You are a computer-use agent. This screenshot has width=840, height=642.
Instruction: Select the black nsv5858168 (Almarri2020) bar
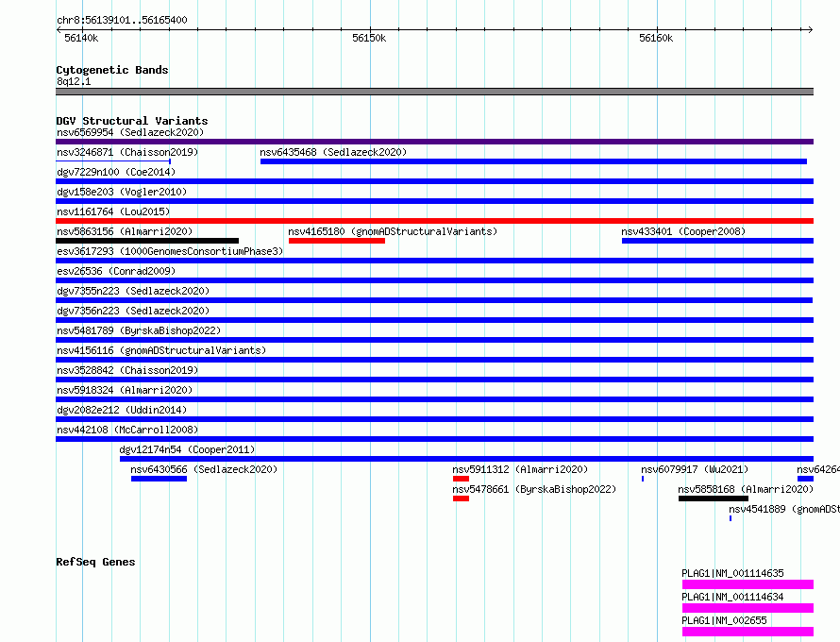[x=713, y=498]
